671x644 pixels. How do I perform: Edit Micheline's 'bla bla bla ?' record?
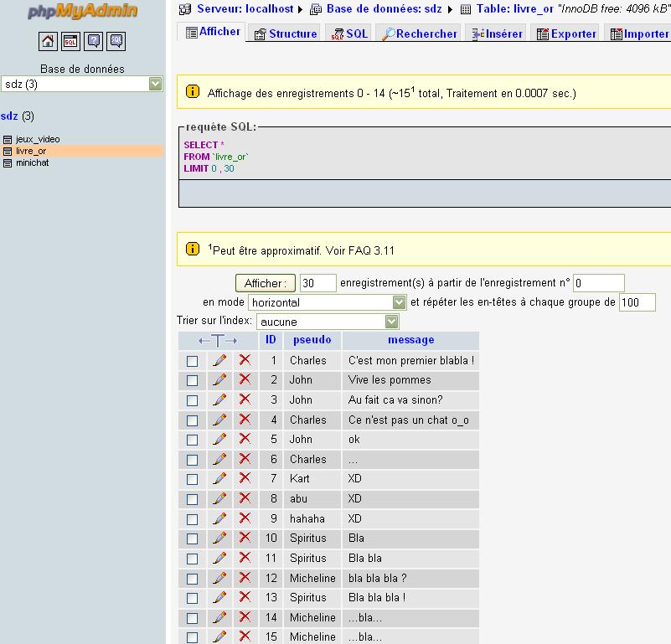pos(219,578)
